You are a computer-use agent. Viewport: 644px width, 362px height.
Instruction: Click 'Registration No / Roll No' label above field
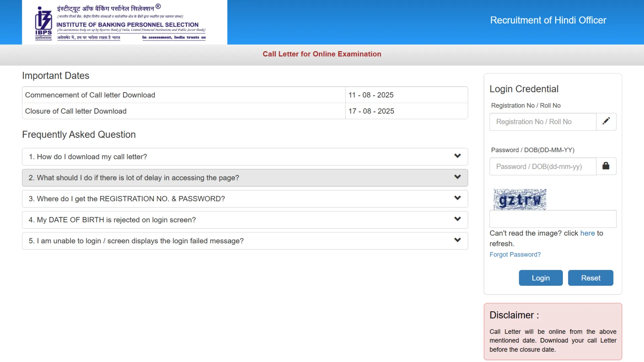tap(526, 105)
